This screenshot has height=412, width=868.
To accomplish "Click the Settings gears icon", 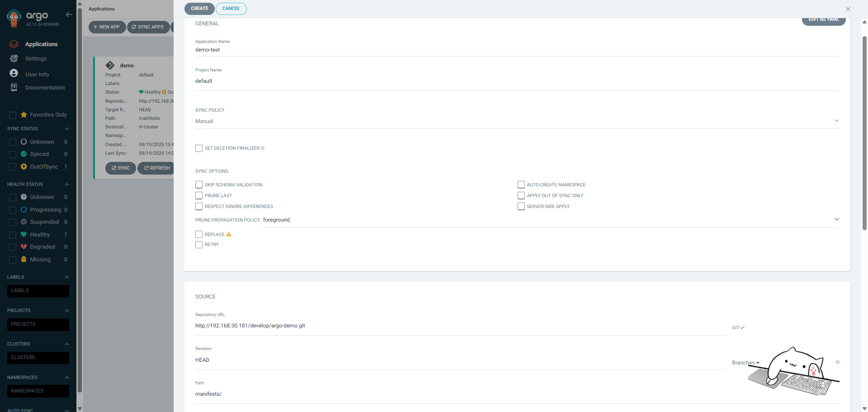I will pos(14,58).
